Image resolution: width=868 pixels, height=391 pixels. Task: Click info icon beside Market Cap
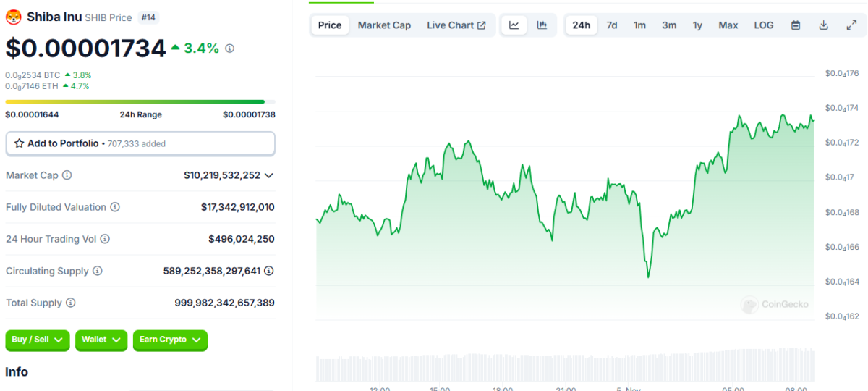67,175
